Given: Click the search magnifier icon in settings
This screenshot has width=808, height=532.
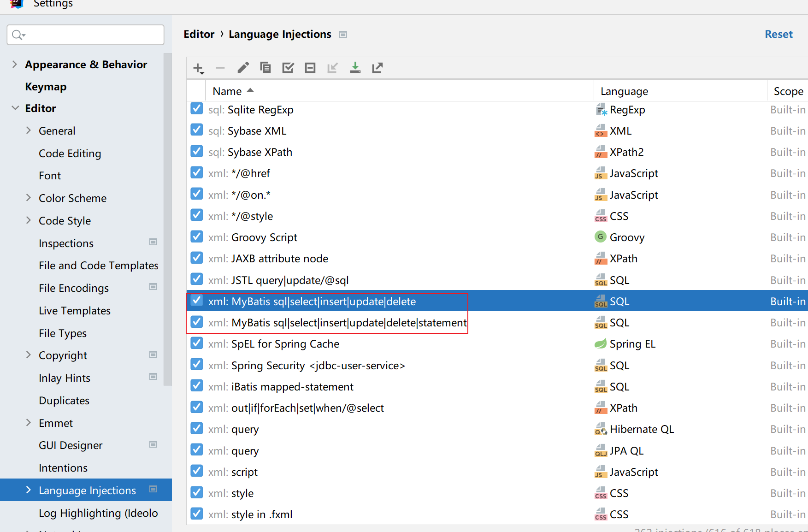Looking at the screenshot, I should (18, 35).
